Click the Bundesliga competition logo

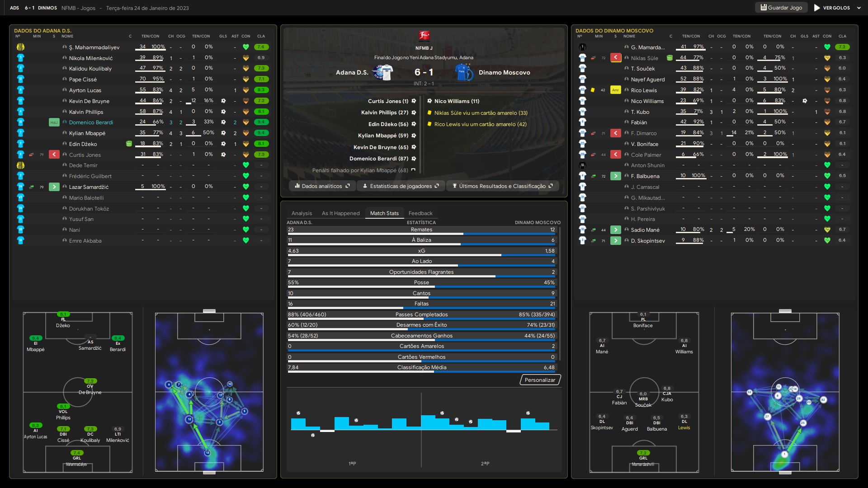point(424,36)
